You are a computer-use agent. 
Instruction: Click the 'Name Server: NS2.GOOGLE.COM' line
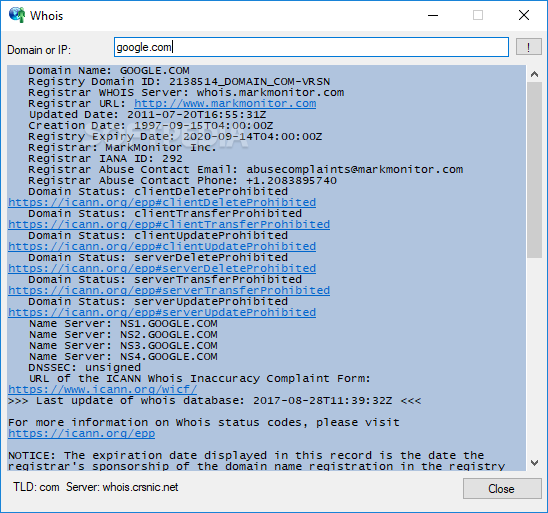click(x=123, y=335)
